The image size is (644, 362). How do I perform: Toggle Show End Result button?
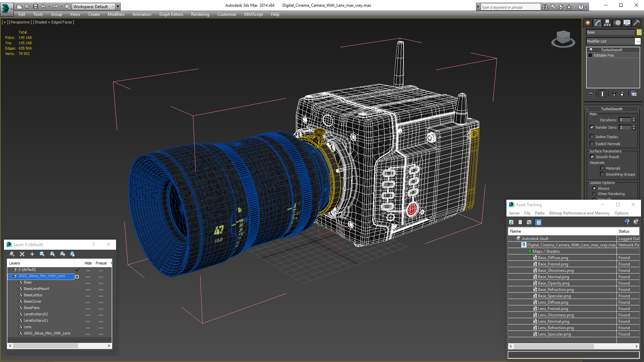click(x=602, y=94)
